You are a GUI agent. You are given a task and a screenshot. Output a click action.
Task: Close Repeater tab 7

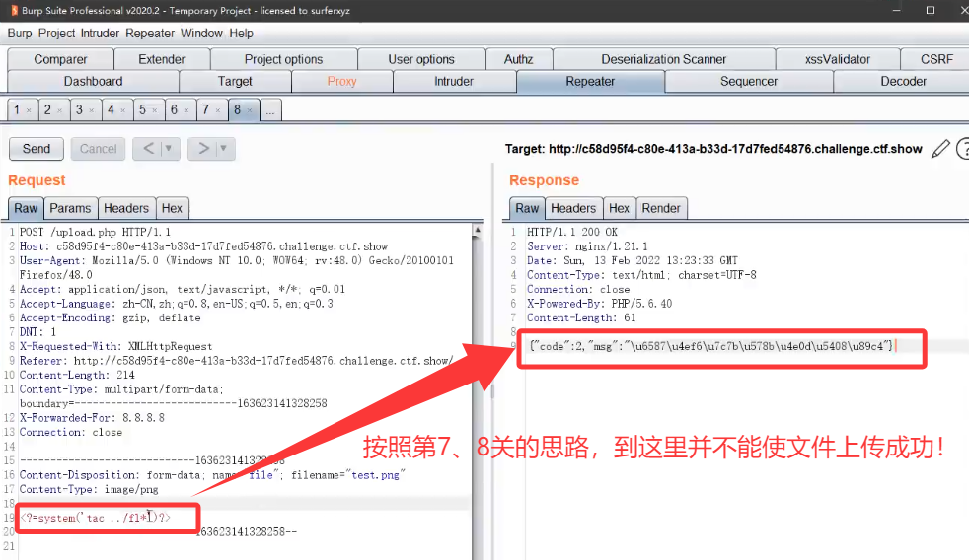coord(218,110)
